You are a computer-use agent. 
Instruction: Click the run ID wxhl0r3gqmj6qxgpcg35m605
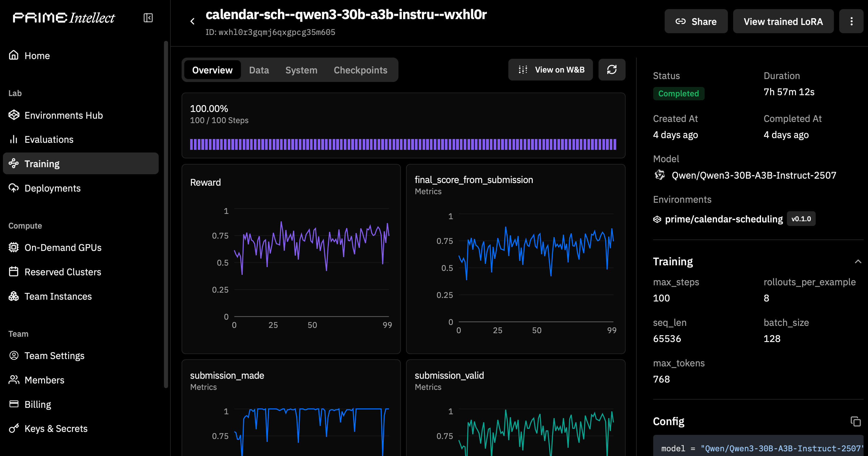point(277,32)
